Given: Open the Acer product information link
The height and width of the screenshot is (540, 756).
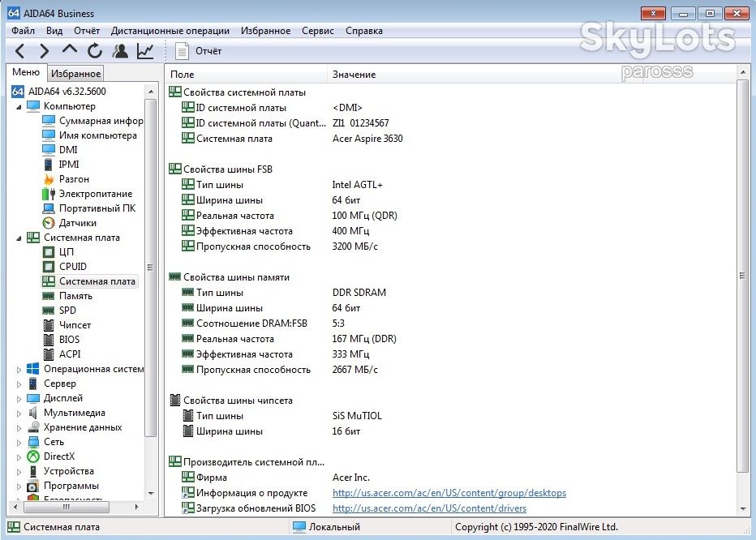Looking at the screenshot, I should click(449, 493).
